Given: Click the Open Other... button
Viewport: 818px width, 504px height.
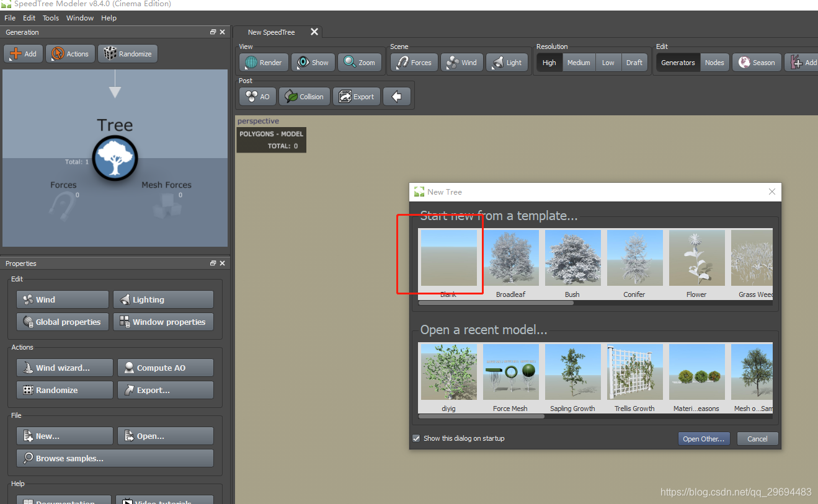Looking at the screenshot, I should 704,438.
